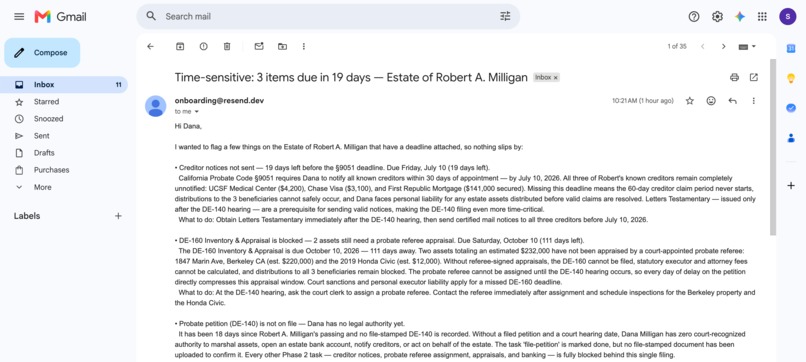Open Settings gear icon
Screen dimensions: 806x362
click(x=717, y=16)
